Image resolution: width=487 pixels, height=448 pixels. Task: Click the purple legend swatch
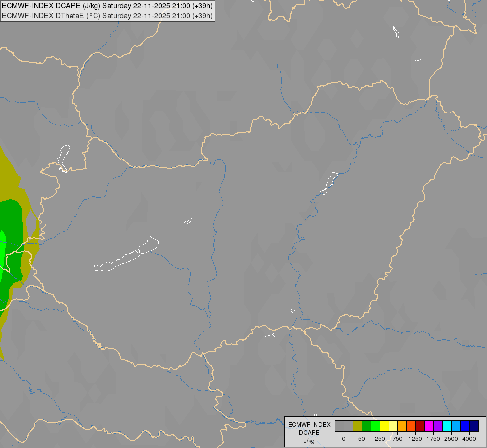click(x=438, y=426)
